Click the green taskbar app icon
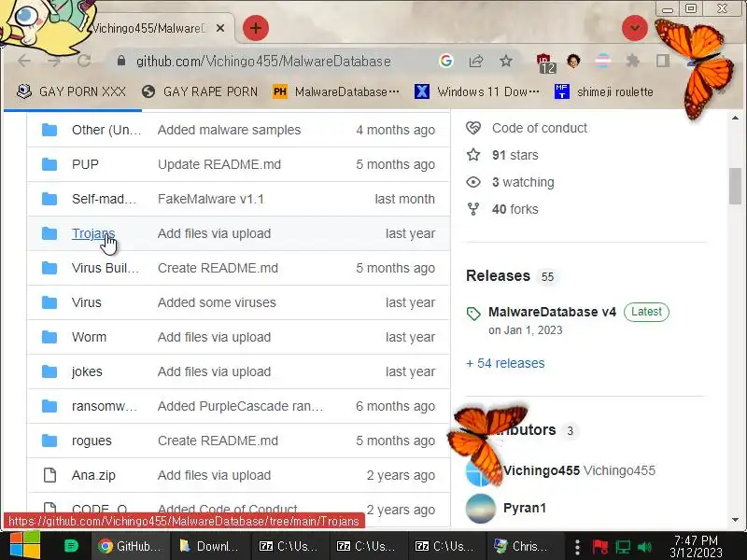The width and height of the screenshot is (747, 560). point(71,546)
